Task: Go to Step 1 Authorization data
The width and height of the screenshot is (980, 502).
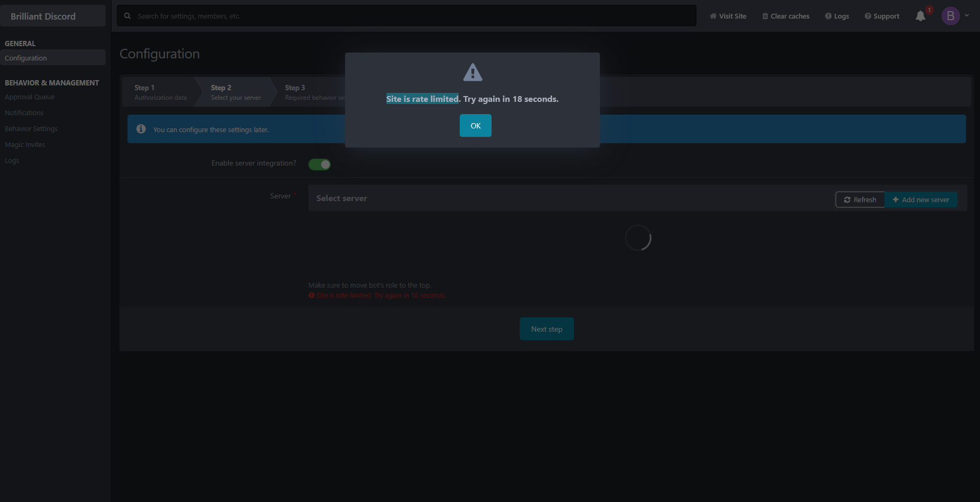Action: click(160, 92)
